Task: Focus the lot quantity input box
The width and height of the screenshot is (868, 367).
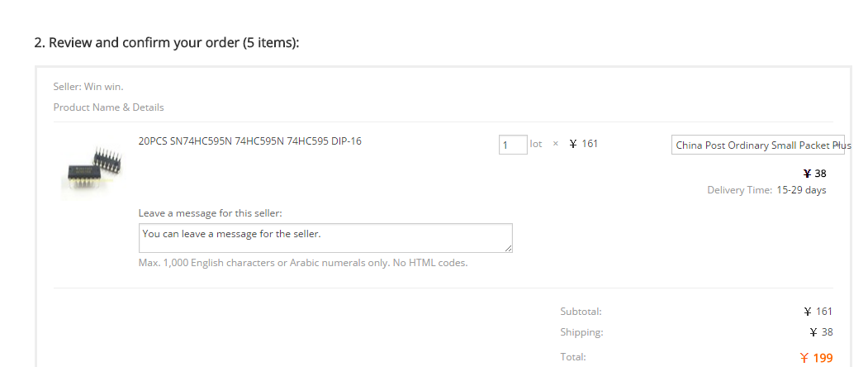Action: [513, 145]
